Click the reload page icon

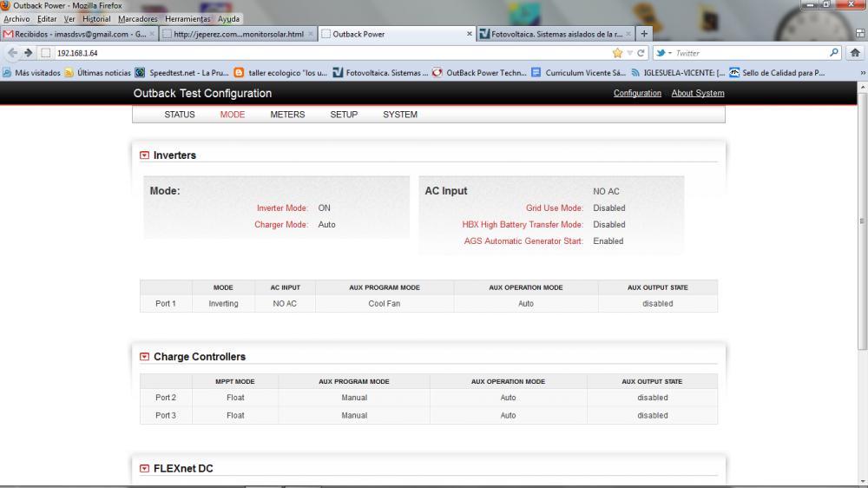pyautogui.click(x=641, y=53)
